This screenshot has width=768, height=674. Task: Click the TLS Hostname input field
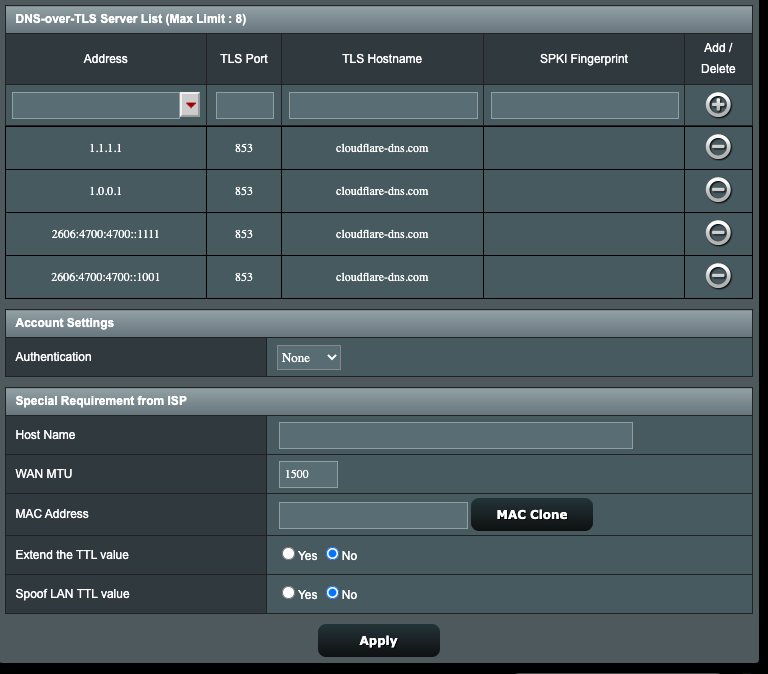pyautogui.click(x=382, y=105)
